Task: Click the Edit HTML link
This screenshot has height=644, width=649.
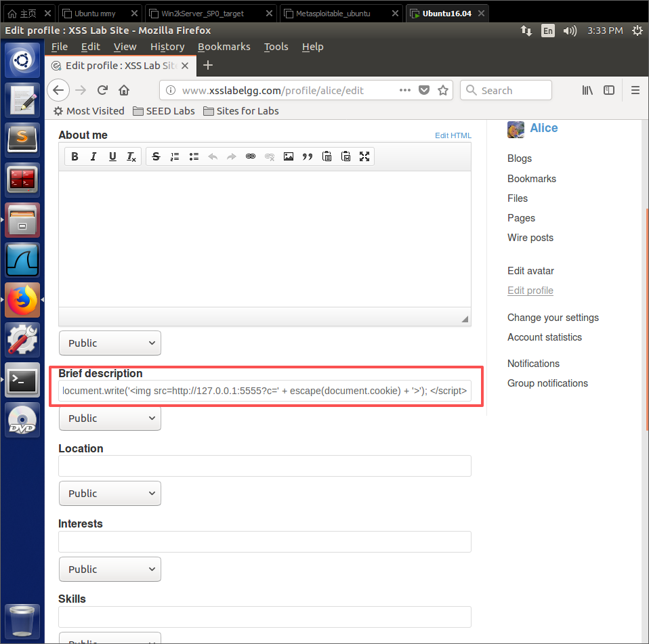Action: [453, 135]
